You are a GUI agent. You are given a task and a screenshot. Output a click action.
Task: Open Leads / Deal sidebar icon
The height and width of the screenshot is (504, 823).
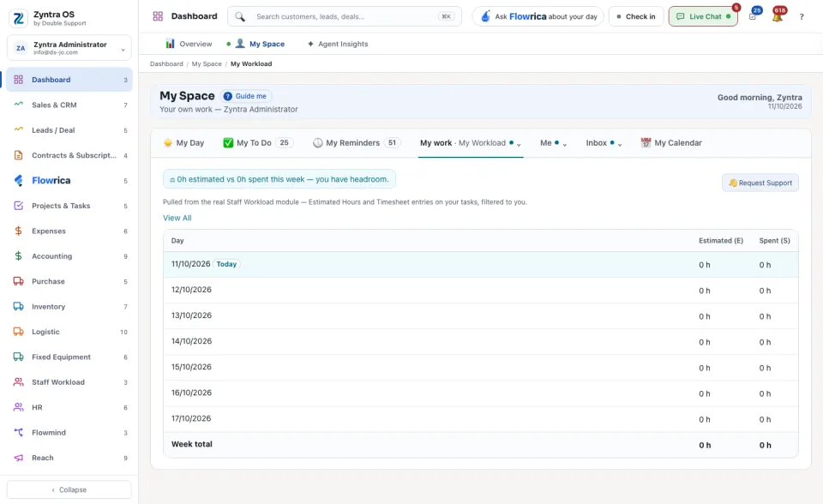coord(18,129)
